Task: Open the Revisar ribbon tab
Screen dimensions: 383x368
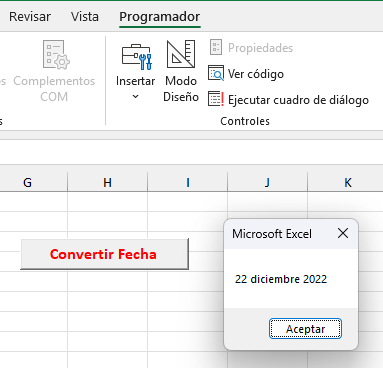Action: coord(30,17)
